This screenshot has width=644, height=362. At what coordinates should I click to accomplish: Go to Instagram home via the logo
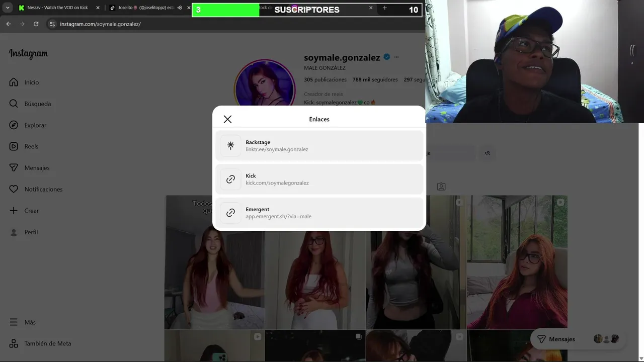coord(29,54)
